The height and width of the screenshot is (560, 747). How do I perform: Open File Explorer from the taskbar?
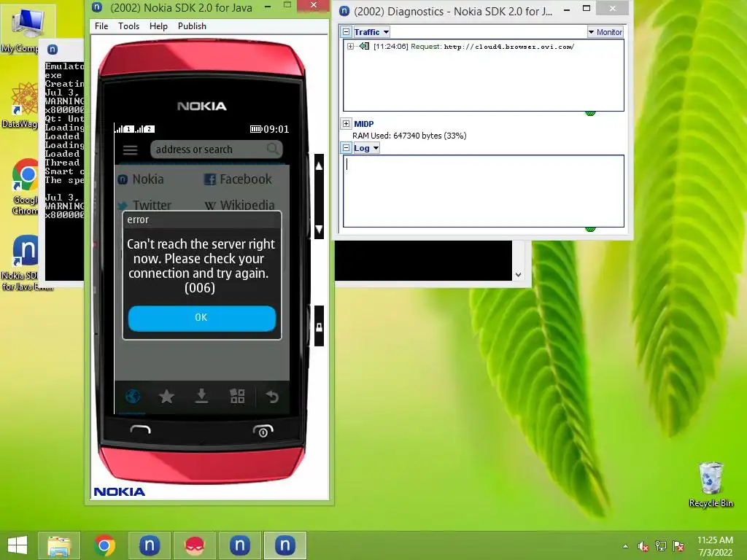[59, 545]
